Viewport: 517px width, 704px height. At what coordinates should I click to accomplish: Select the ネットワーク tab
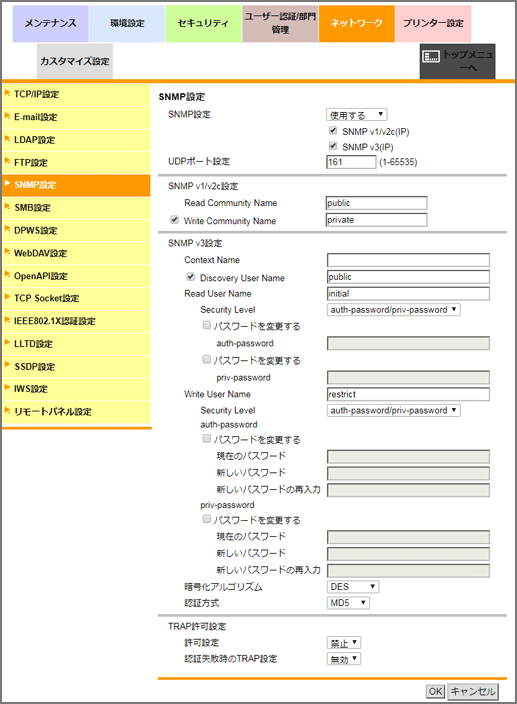coord(357,24)
